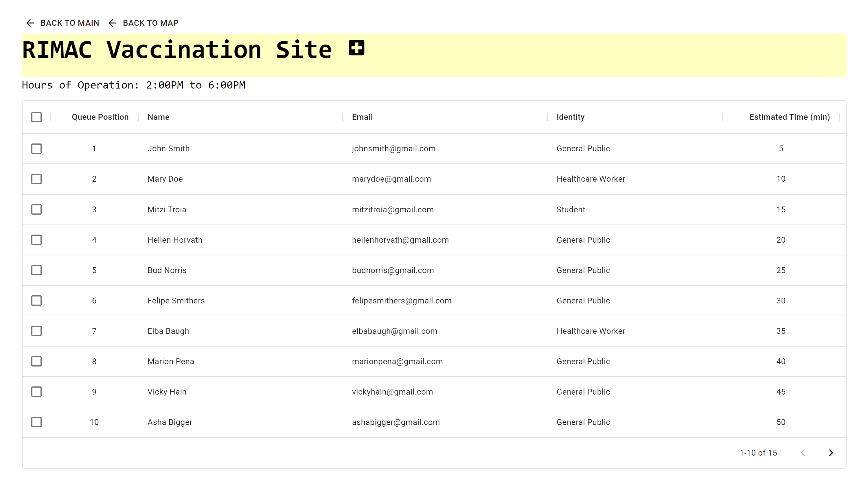Go to next page of queue table
868x490 pixels.
831,453
